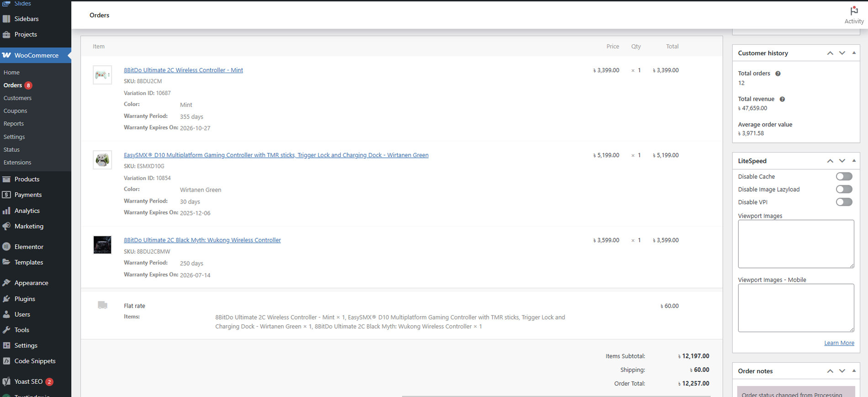Click the Analytics bar chart icon
Viewport: 868px width, 397px height.
point(6,210)
